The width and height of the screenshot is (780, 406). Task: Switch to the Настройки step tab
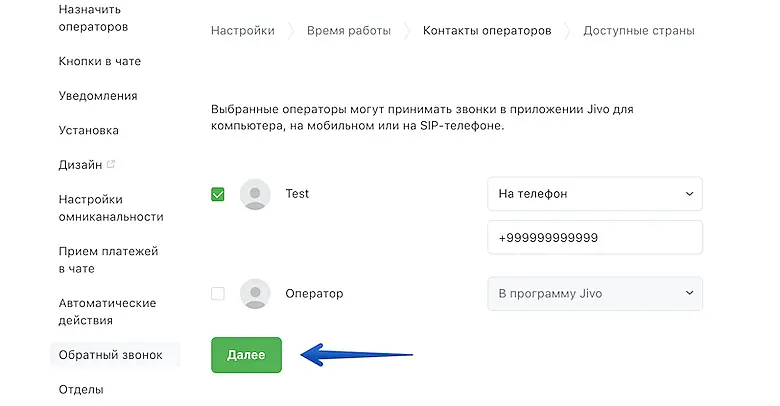pos(242,31)
